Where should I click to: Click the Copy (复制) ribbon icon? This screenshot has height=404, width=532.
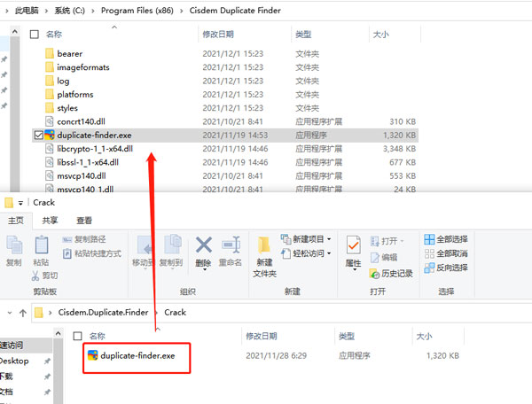pyautogui.click(x=14, y=245)
